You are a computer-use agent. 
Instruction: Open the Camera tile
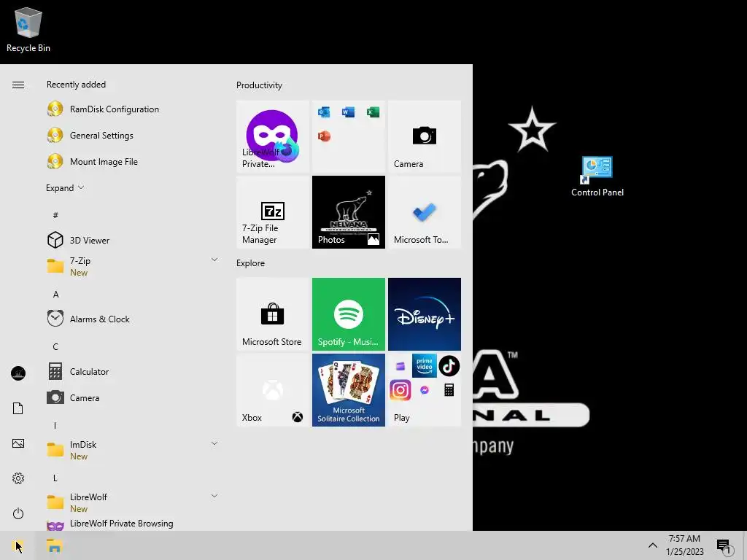click(425, 136)
